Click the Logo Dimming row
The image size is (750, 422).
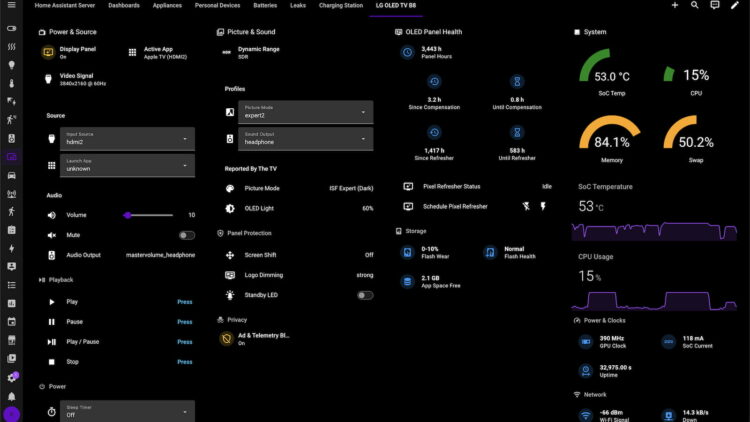299,275
